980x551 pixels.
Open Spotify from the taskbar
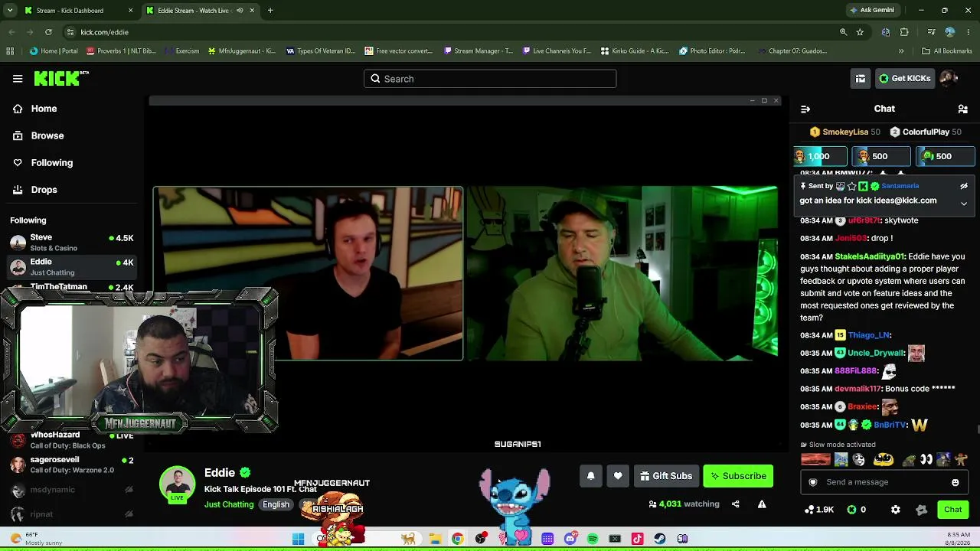pos(593,539)
